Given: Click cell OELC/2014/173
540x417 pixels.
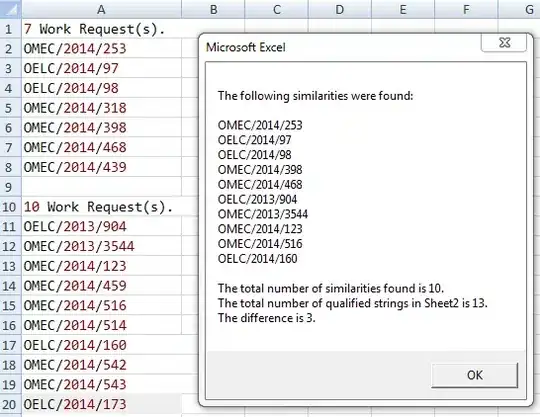Looking at the screenshot, I should (x=101, y=404).
